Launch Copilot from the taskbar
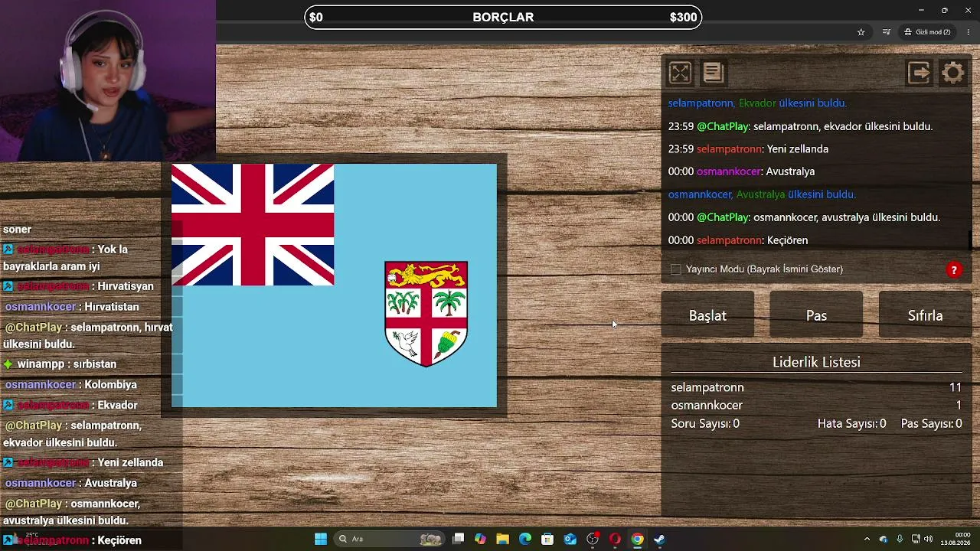 (x=480, y=540)
